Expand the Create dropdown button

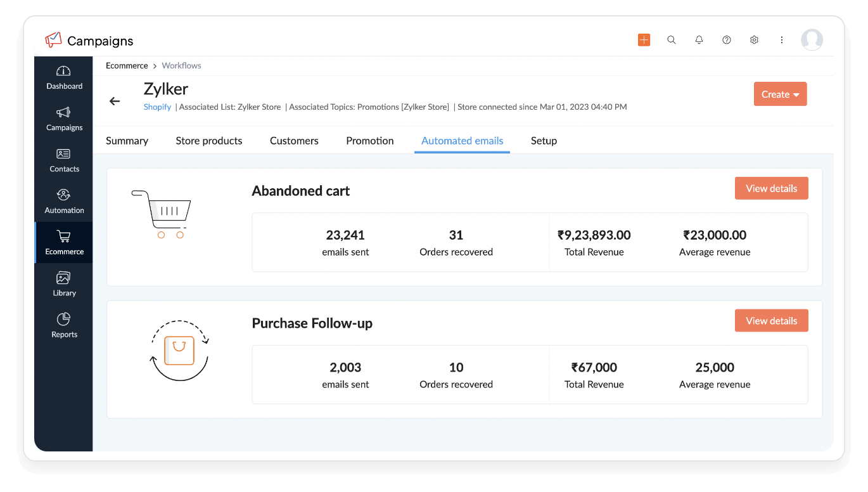[780, 94]
